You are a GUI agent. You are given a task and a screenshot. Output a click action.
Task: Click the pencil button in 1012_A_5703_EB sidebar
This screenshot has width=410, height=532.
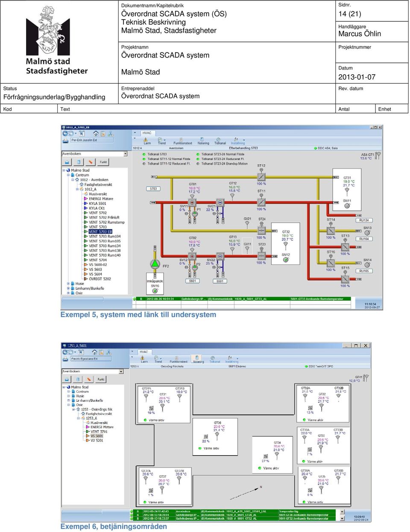point(90,162)
